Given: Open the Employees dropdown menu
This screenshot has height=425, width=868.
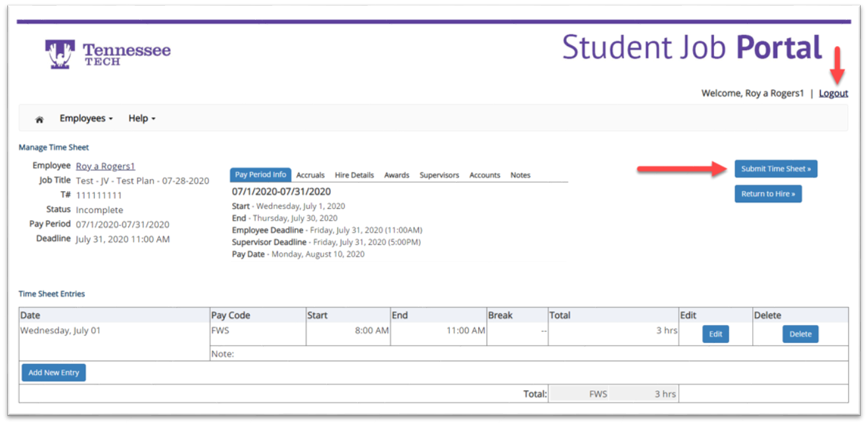Looking at the screenshot, I should pos(85,118).
